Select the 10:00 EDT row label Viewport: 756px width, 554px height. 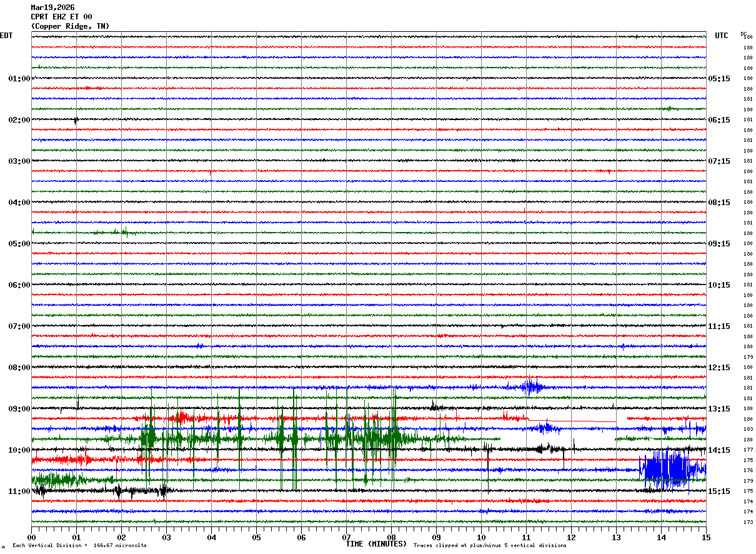click(x=19, y=450)
